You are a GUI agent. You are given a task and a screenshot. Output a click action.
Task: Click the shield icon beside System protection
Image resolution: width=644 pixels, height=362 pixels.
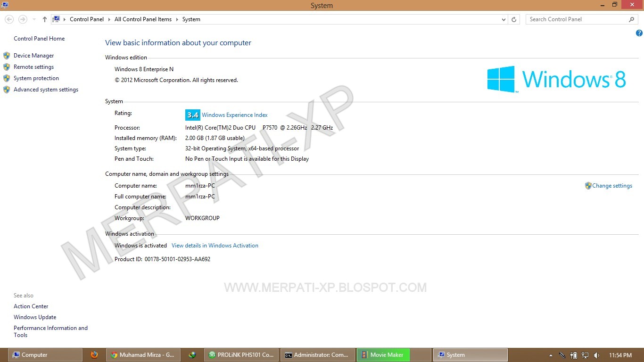click(7, 78)
